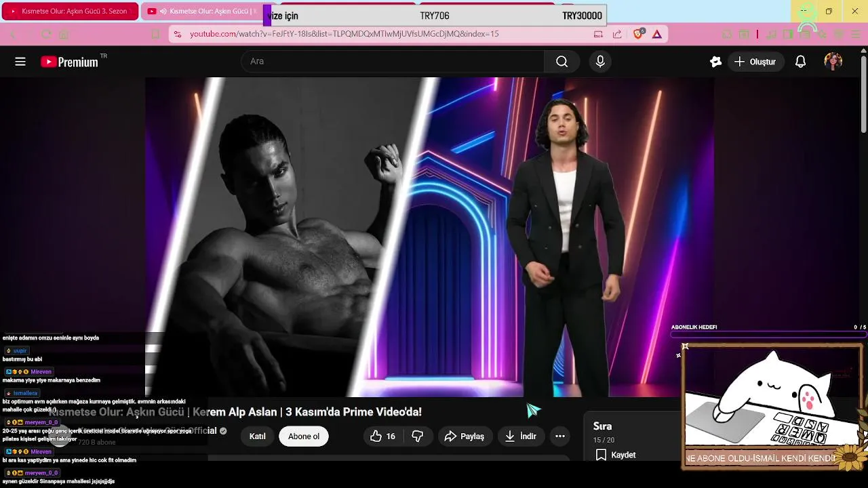This screenshot has height=488, width=868.
Task: Switch to Kısmetse Olur 3. Sezon tab
Action: tap(70, 12)
